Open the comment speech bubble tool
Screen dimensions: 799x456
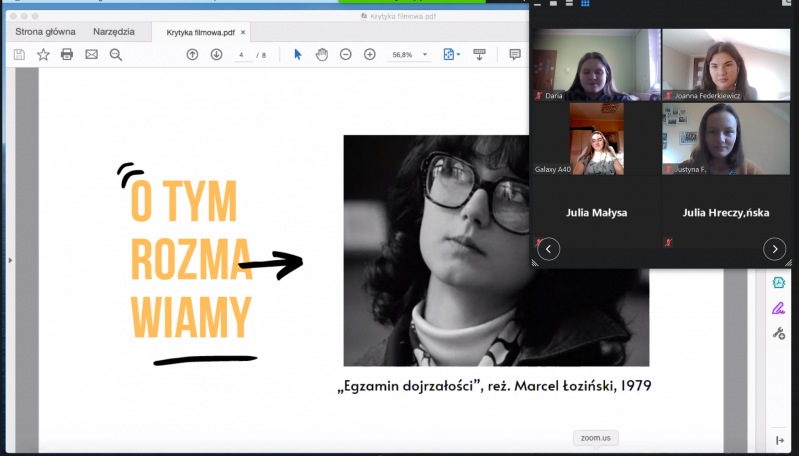click(515, 55)
